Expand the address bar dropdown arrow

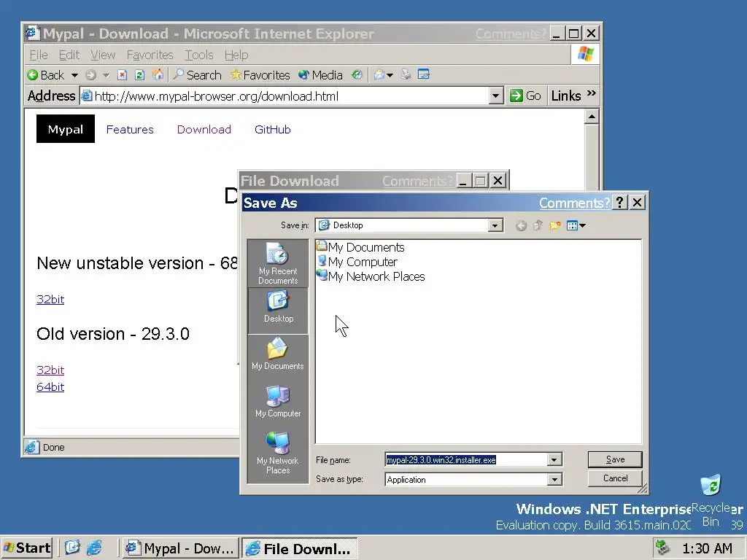[495, 96]
